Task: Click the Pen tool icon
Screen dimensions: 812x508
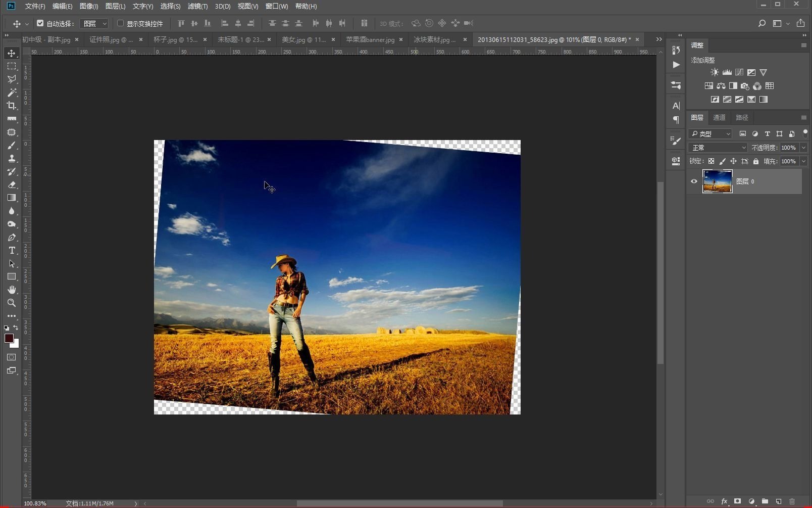Action: coord(12,238)
